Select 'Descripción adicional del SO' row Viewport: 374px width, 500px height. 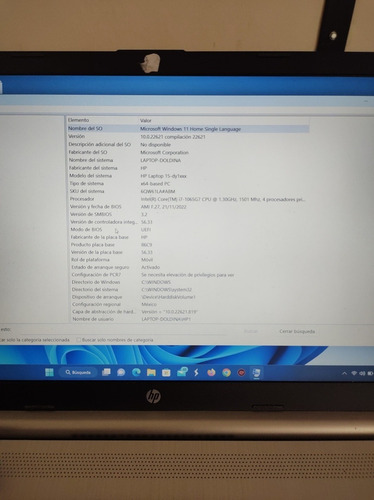(x=188, y=145)
